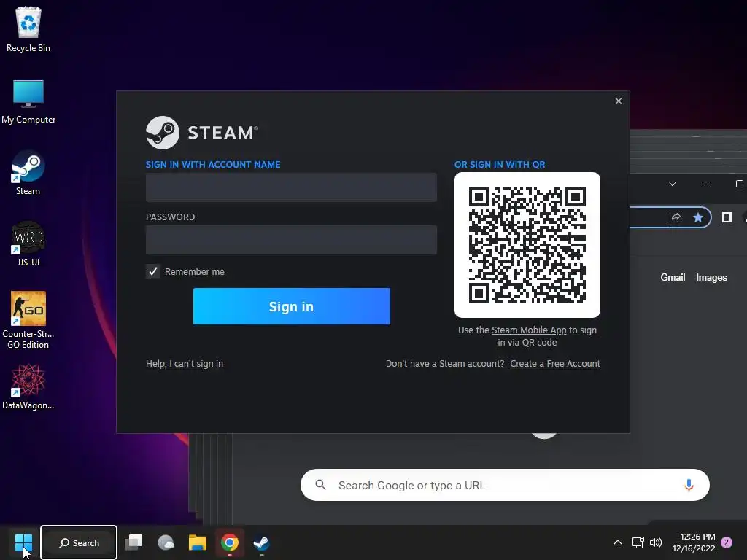Show hidden system tray icons
The width and height of the screenshot is (747, 560).
coord(617,542)
